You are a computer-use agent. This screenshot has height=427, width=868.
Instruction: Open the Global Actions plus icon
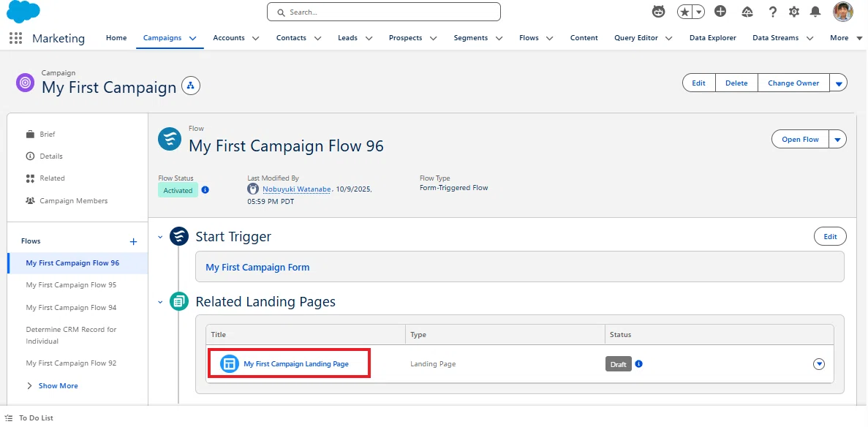pos(720,11)
